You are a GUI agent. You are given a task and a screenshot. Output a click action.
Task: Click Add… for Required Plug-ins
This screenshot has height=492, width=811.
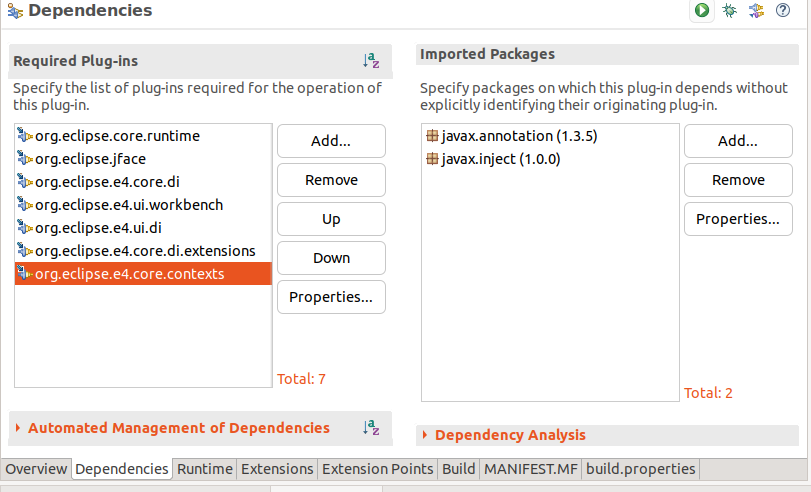(331, 141)
